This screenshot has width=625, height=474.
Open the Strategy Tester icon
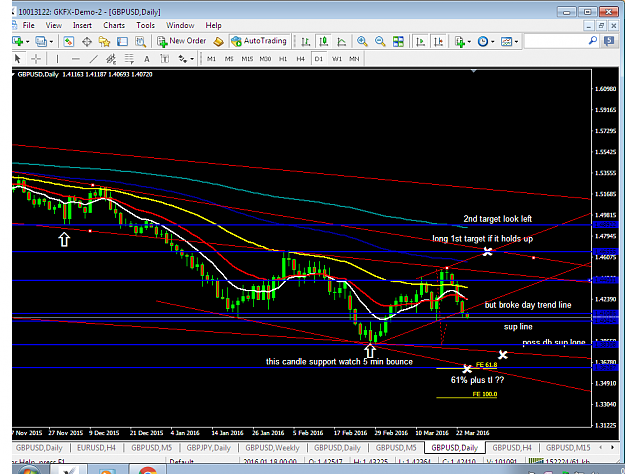click(x=140, y=41)
